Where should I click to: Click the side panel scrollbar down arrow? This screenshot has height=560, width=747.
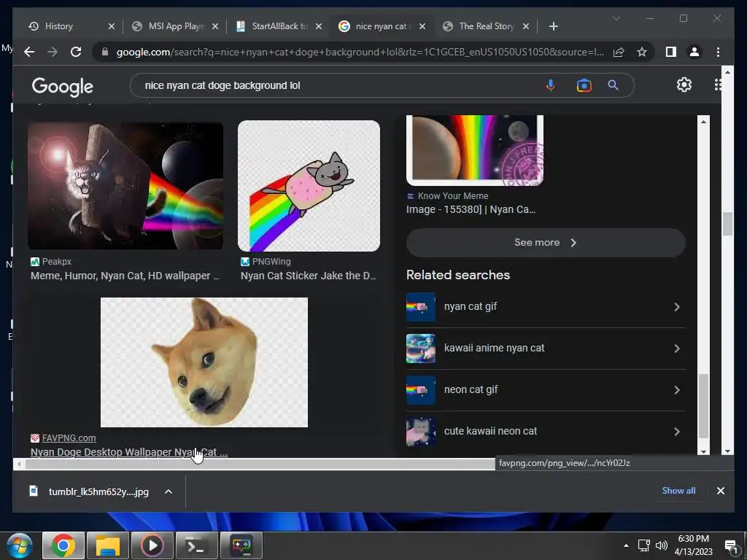click(704, 451)
